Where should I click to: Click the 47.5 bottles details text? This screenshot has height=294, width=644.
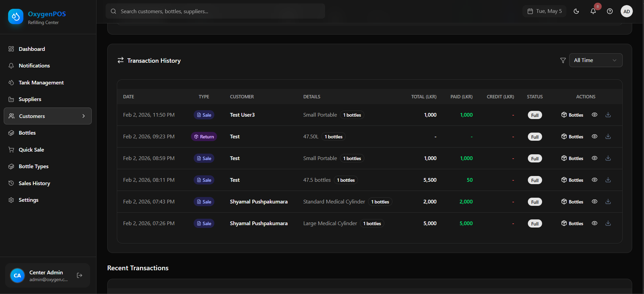point(317,180)
